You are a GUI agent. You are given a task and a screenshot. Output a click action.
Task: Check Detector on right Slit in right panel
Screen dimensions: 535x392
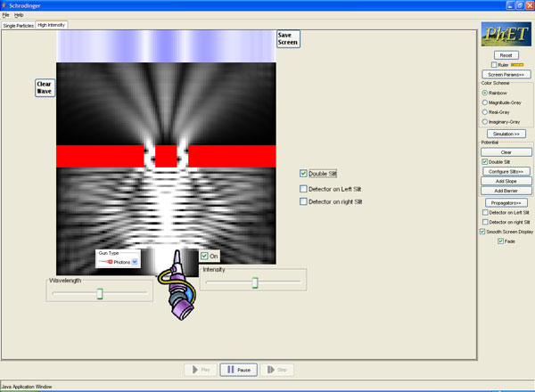pos(485,222)
